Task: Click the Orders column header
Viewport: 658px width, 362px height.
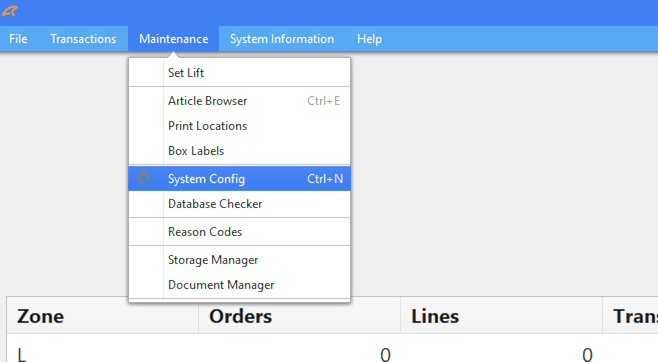Action: pos(299,316)
